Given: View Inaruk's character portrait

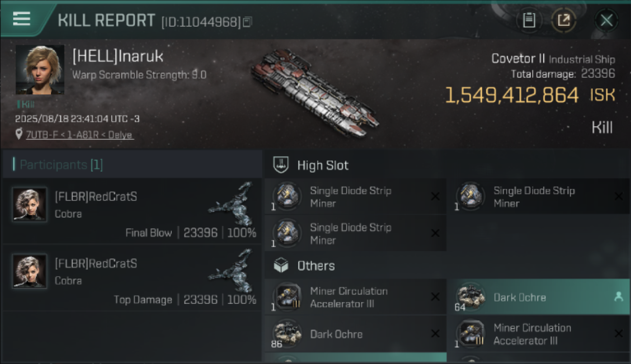Looking at the screenshot, I should click(x=40, y=70).
